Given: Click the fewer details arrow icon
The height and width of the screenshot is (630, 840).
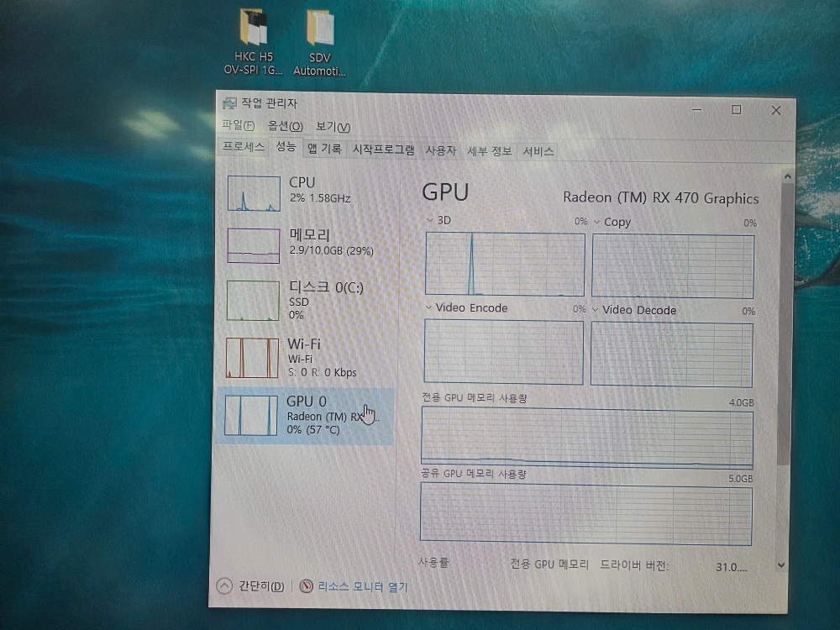Looking at the screenshot, I should pos(224,585).
